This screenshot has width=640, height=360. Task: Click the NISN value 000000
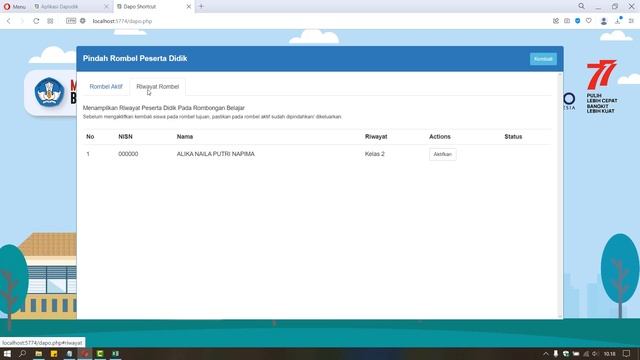tap(128, 154)
